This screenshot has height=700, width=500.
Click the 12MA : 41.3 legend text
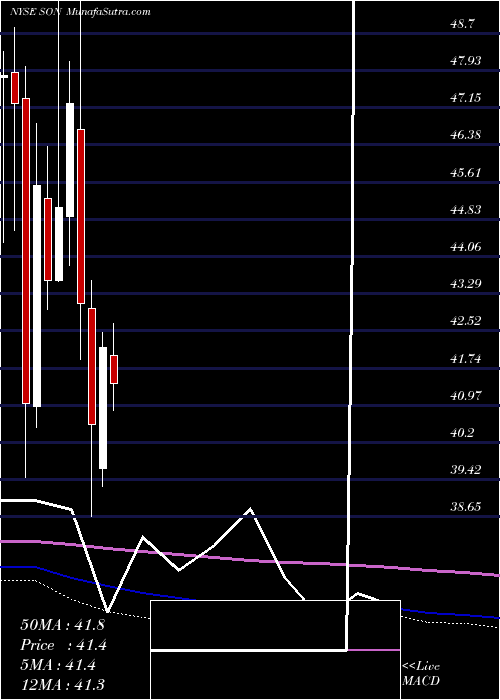[62, 685]
